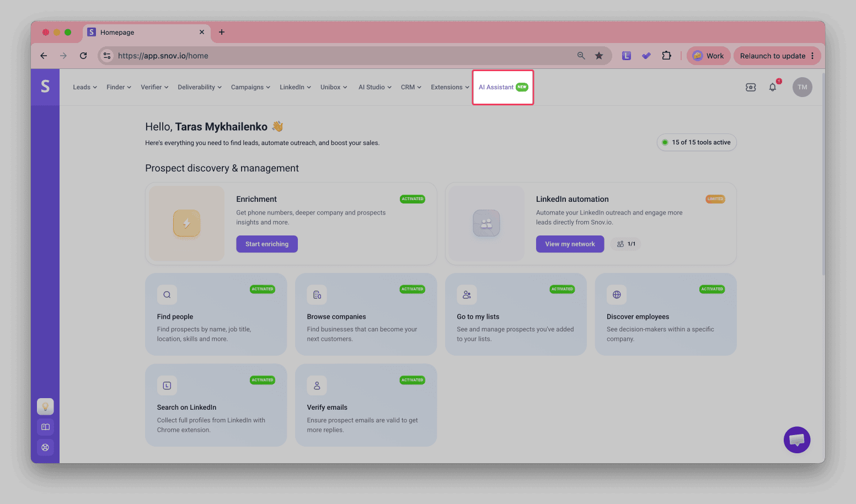
Task: Open the TM profile avatar
Action: coord(802,87)
